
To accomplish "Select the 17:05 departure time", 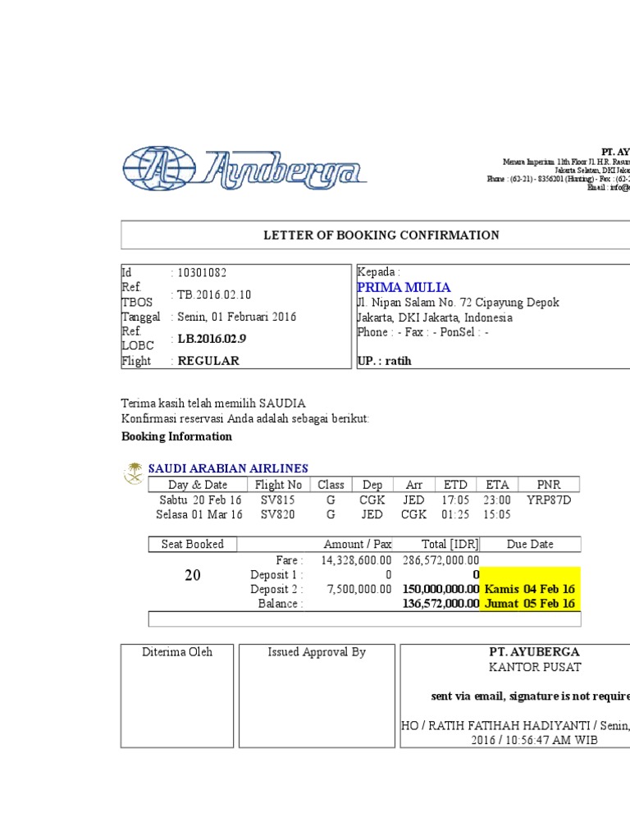I will (455, 500).
